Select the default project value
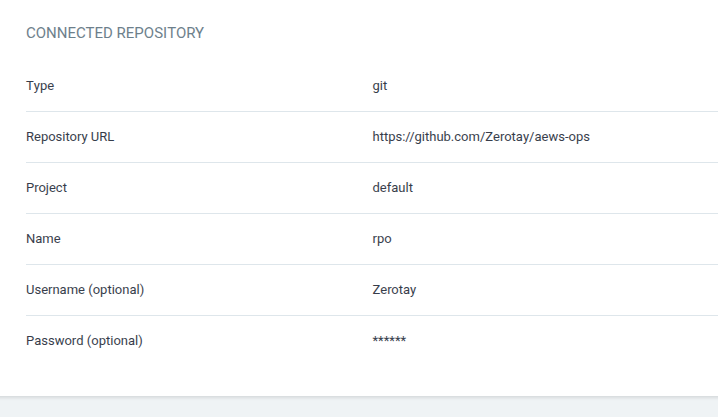The image size is (718, 417). coord(392,188)
